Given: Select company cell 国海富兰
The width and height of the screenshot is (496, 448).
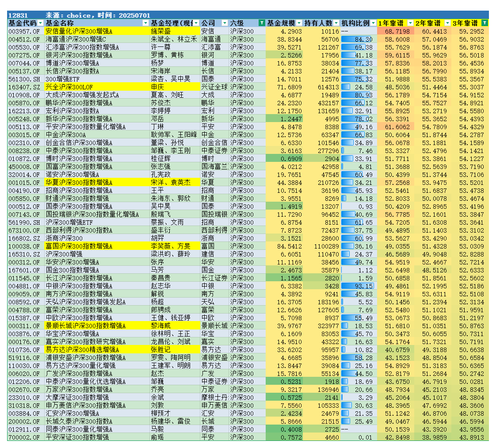Looking at the screenshot, I should point(214,166).
